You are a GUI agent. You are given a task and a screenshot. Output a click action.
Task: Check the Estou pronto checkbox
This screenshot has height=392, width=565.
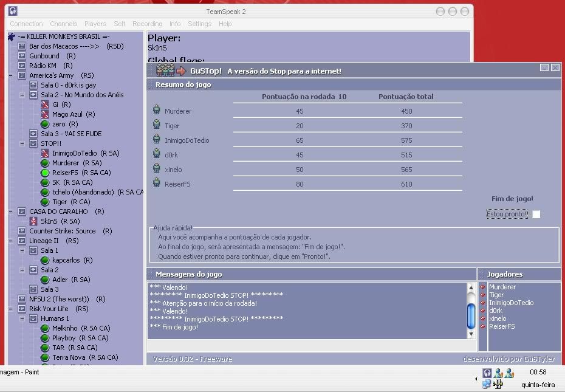[x=536, y=214]
